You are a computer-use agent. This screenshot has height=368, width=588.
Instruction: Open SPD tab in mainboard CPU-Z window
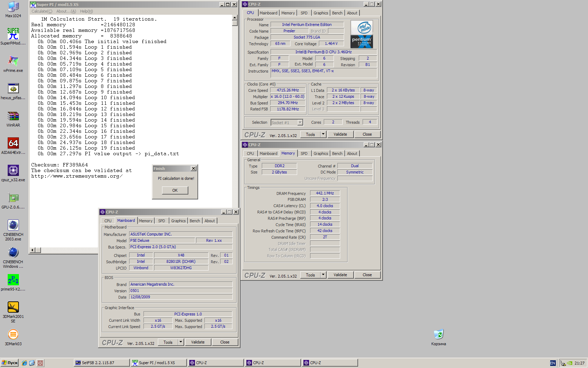pos(161,221)
